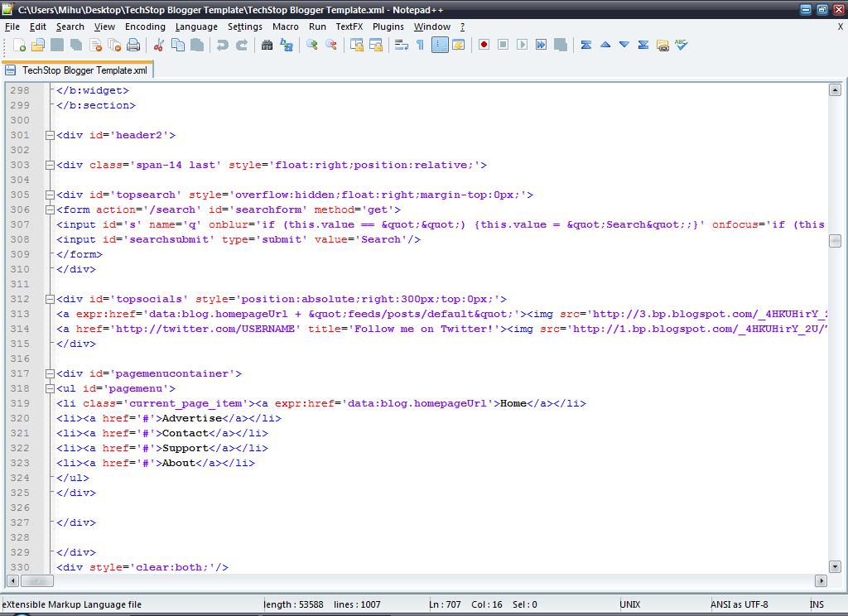
Task: Click the horizontal scrollbar thumb
Action: click(36, 581)
